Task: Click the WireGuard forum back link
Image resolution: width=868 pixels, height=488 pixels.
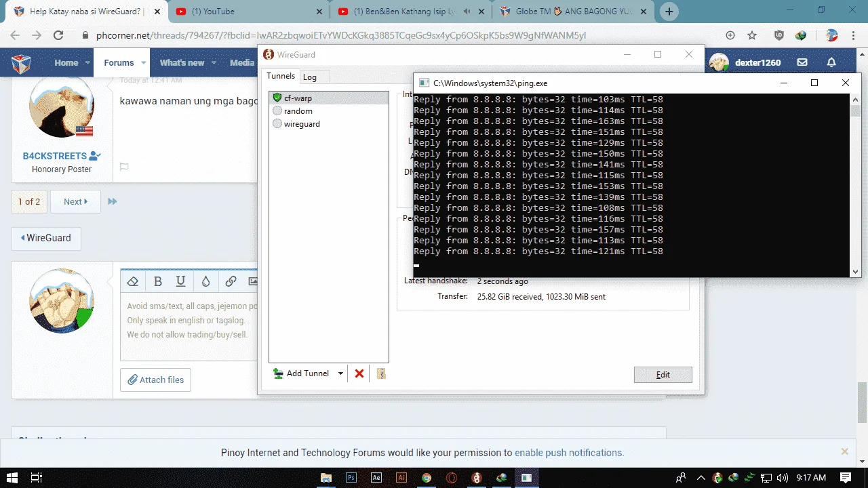Action: coord(45,238)
